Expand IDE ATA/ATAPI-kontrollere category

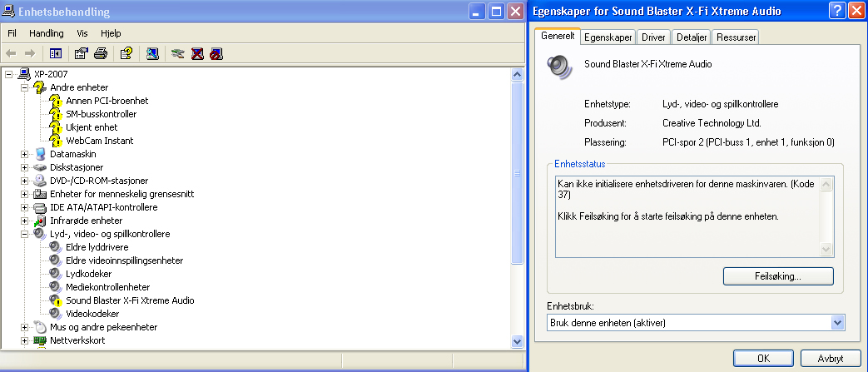click(x=24, y=207)
